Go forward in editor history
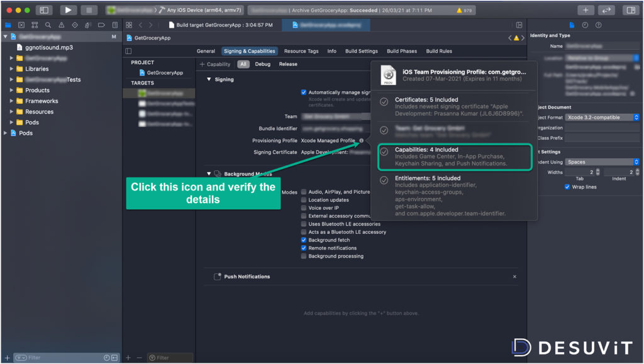The image size is (644, 364). pos(151,25)
